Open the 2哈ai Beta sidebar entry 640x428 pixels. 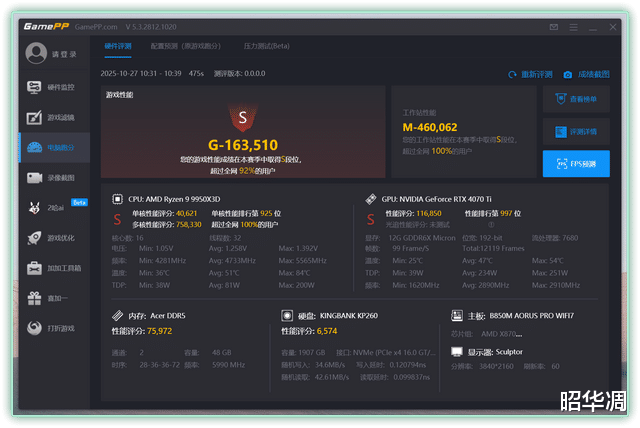click(54, 208)
